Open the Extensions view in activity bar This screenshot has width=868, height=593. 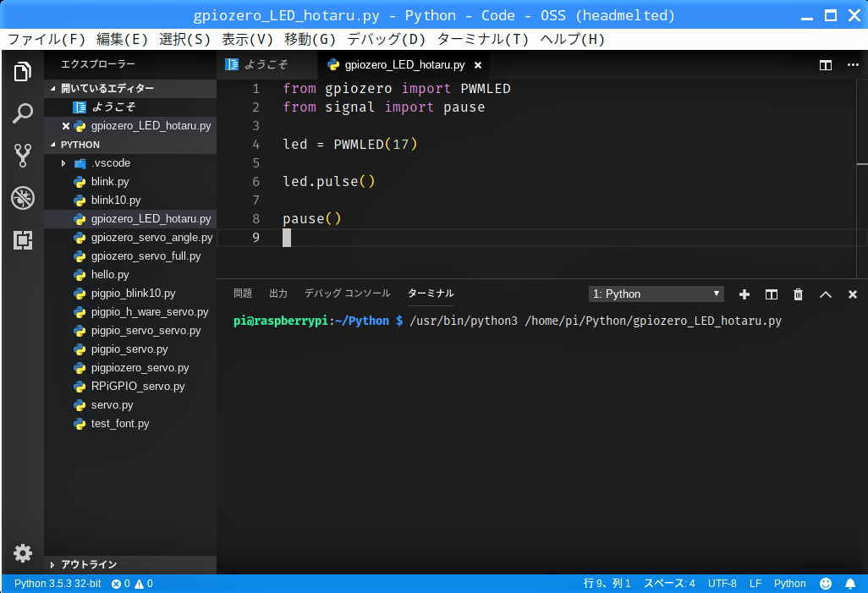click(23, 240)
